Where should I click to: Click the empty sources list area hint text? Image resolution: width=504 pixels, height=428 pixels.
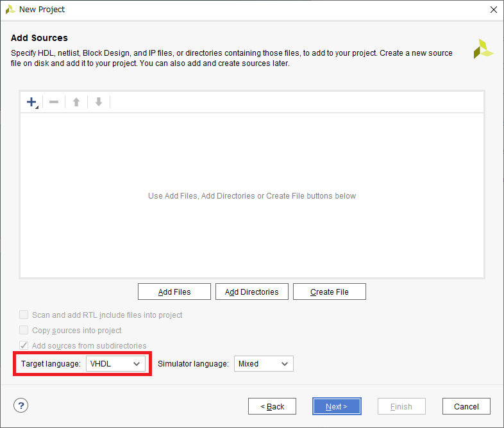(252, 196)
